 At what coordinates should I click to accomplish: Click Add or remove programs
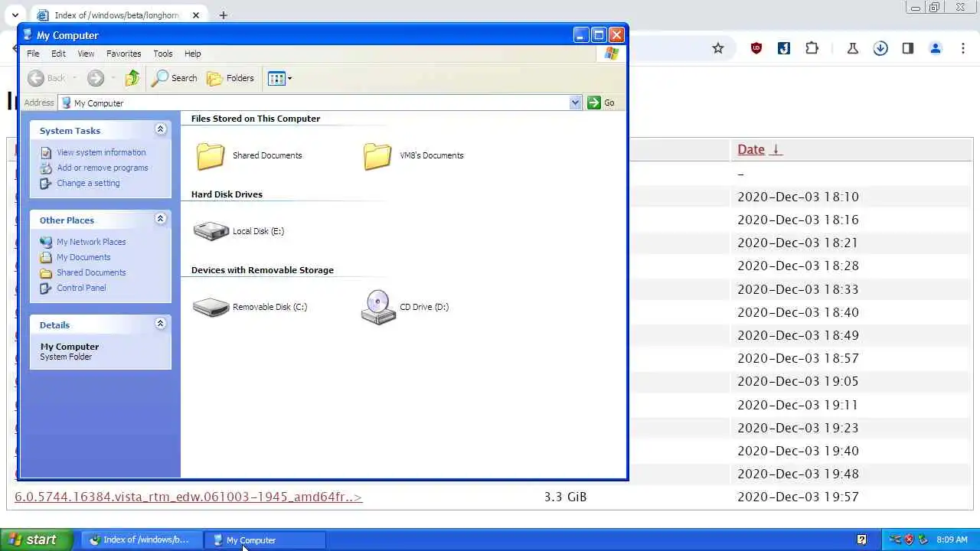103,168
